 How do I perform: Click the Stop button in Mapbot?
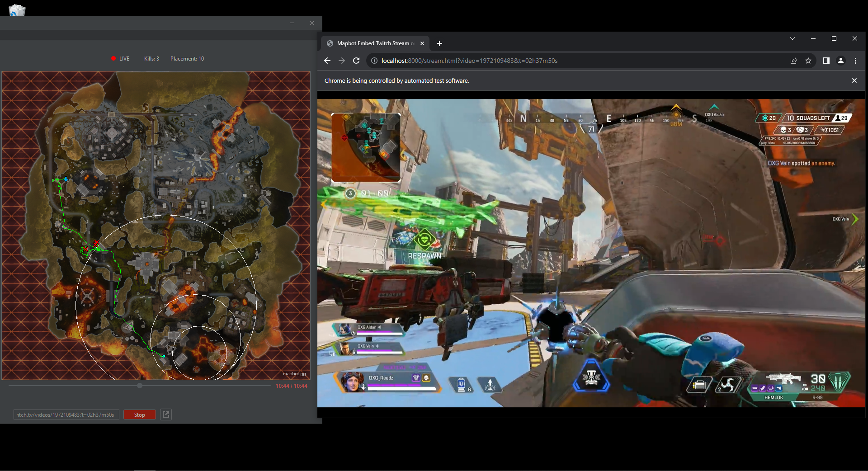click(139, 414)
